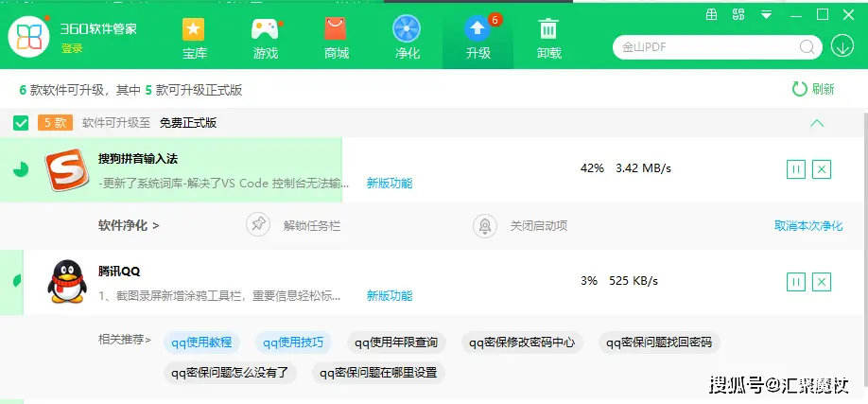Open the title bar main menu triangle
Viewport: 868px width, 404px height.
click(x=766, y=14)
